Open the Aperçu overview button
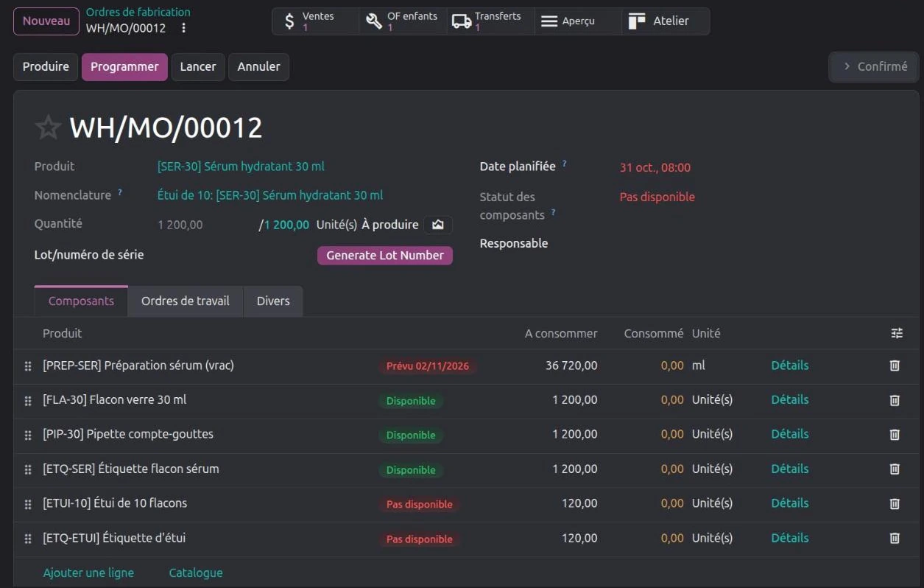The image size is (924, 588). point(578,21)
